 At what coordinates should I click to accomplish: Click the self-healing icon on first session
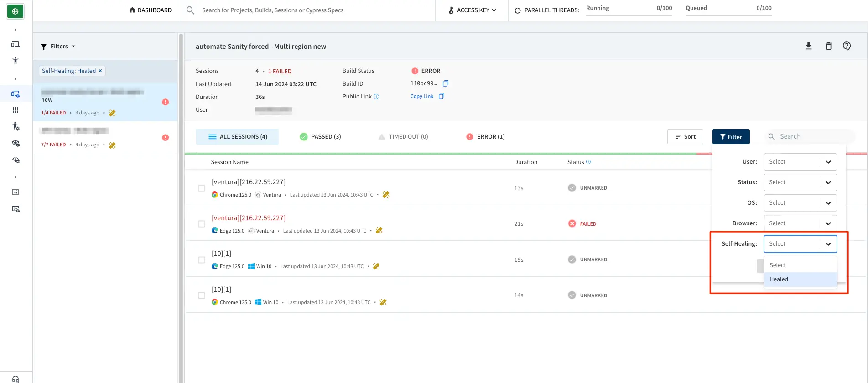386,195
